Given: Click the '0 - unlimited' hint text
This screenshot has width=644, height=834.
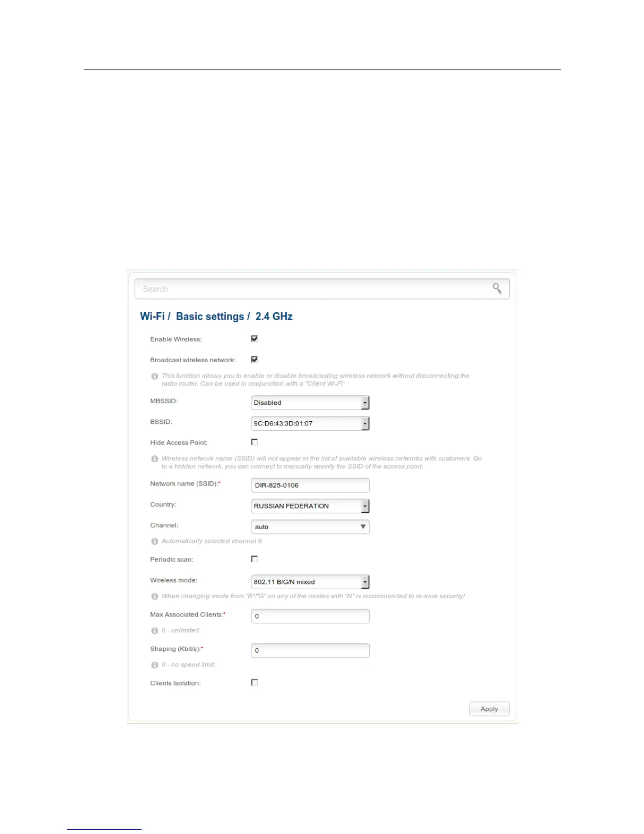Looking at the screenshot, I should click(180, 631).
